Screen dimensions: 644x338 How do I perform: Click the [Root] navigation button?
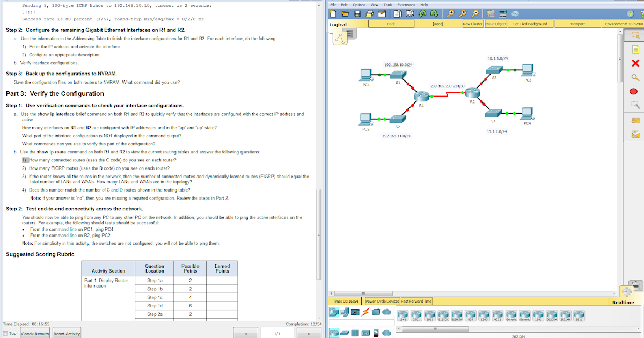coord(438,24)
